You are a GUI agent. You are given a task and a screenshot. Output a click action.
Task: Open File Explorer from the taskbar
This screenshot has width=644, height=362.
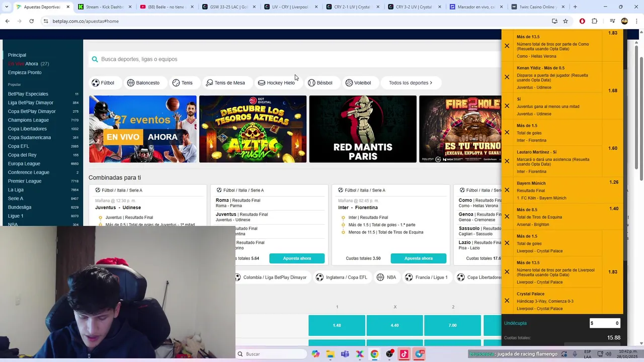pos(330,354)
